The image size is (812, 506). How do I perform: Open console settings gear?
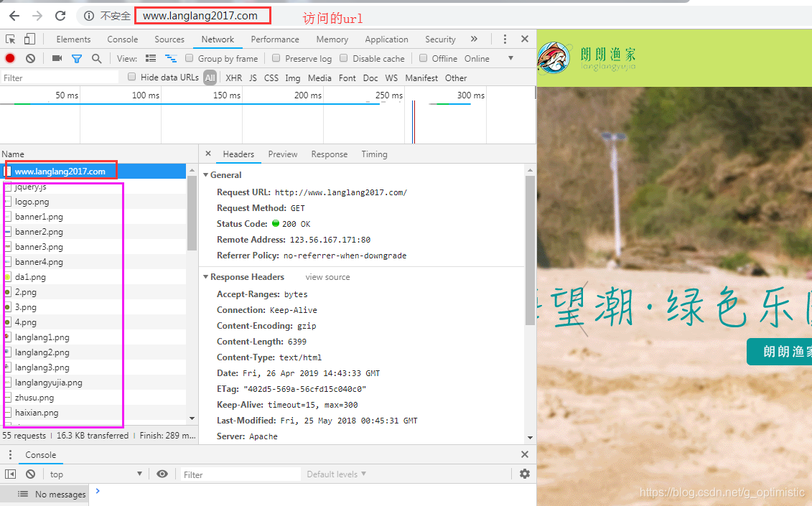pyautogui.click(x=525, y=474)
